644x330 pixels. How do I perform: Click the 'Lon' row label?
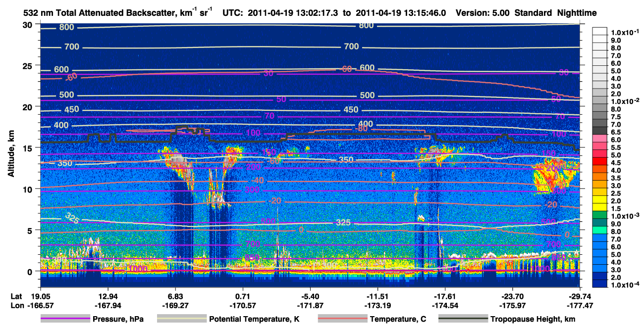17,305
